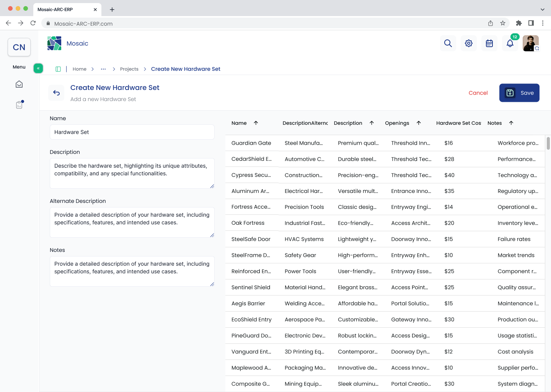
Task: Click the table vertical scrollbar
Action: click(x=548, y=144)
